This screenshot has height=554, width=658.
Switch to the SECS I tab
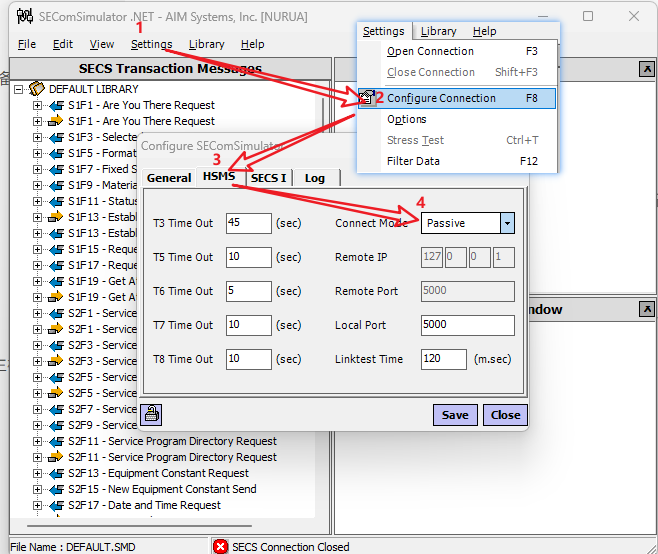point(269,178)
